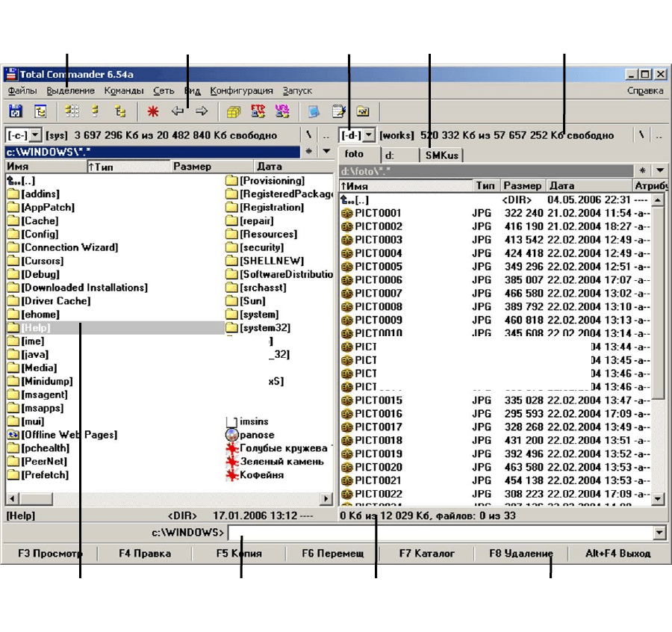The height and width of the screenshot is (632, 672).
Task: Go forward using the right arrow icon
Action: coord(202,111)
